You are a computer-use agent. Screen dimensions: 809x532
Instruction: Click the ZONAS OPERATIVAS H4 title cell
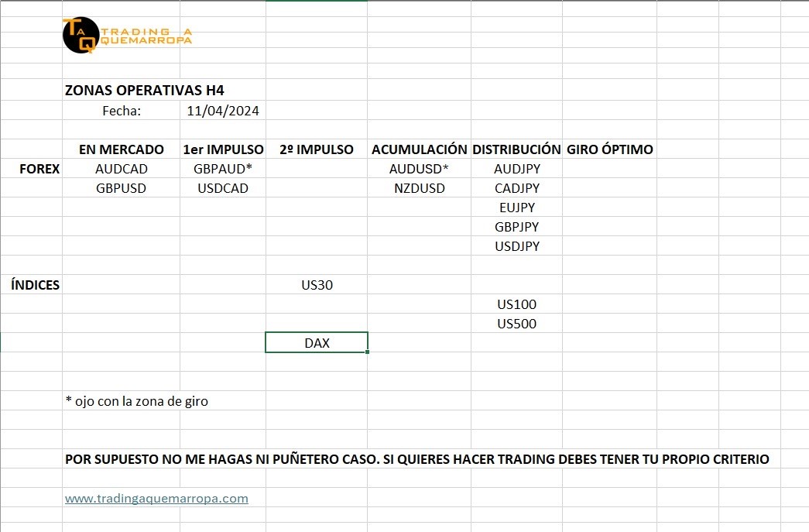[145, 91]
